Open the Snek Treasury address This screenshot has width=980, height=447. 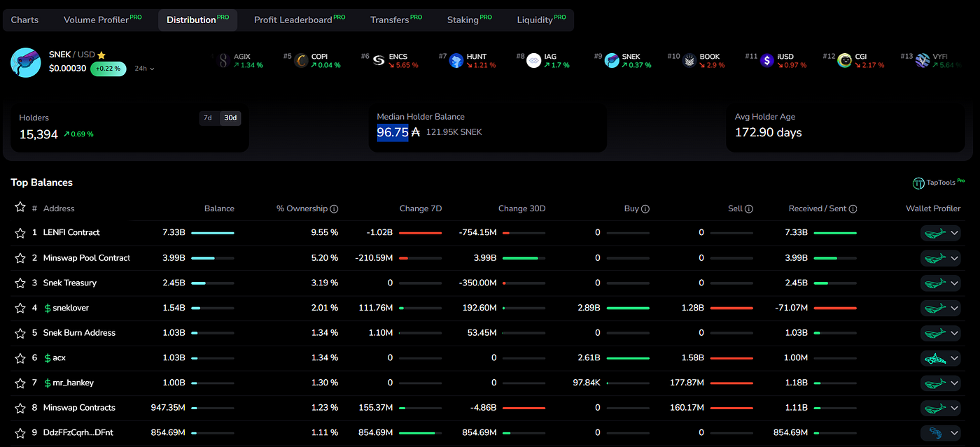click(70, 283)
